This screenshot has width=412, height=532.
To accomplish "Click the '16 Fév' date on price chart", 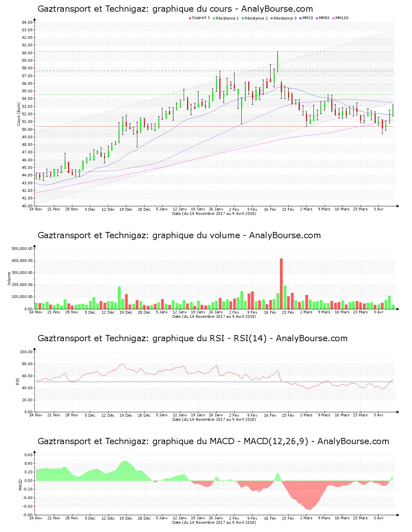I will point(270,209).
